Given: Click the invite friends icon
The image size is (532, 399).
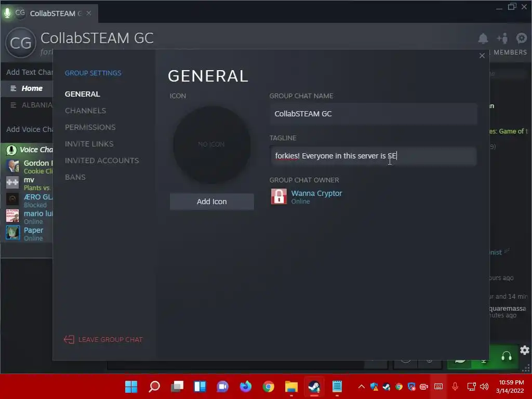Looking at the screenshot, I should point(502,38).
